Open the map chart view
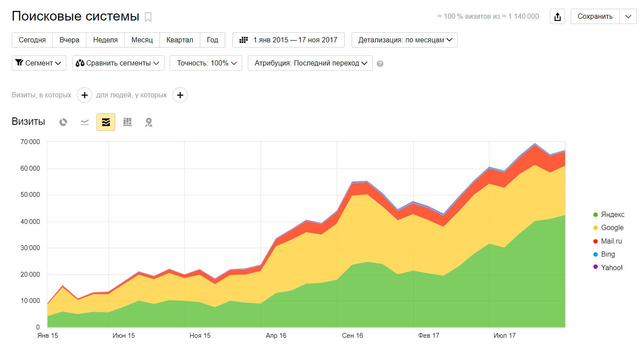 [x=149, y=122]
